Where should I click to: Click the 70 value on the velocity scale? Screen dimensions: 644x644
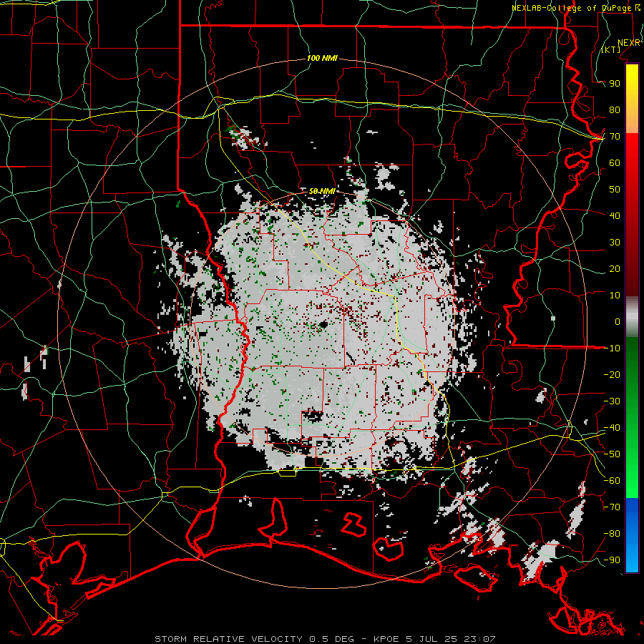coord(615,137)
